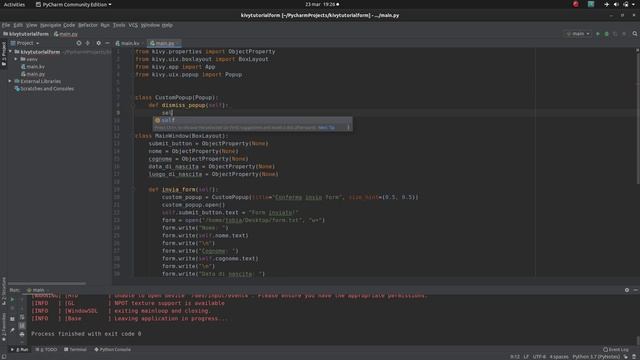This screenshot has height=360, width=640.
Task: Open the Refactor menu
Action: [x=88, y=25]
